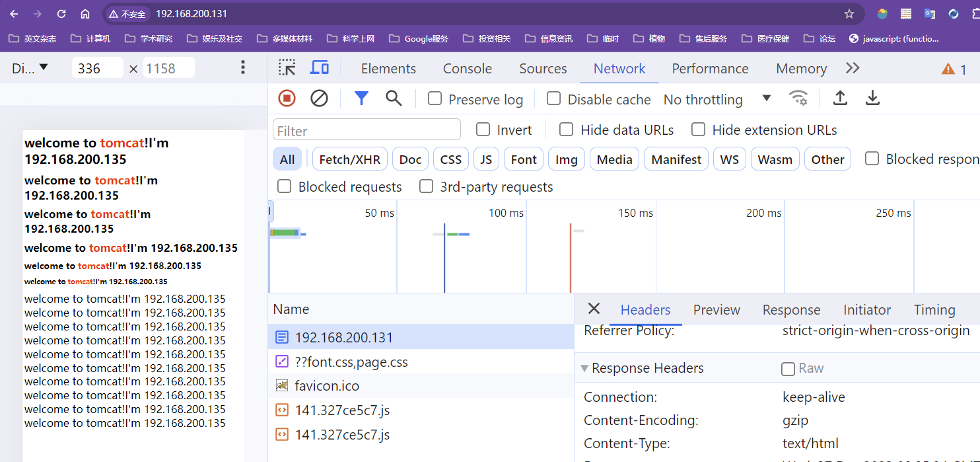Viewport: 980px width, 462px height.
Task: Open the Timing tab in request details
Action: [x=934, y=310]
